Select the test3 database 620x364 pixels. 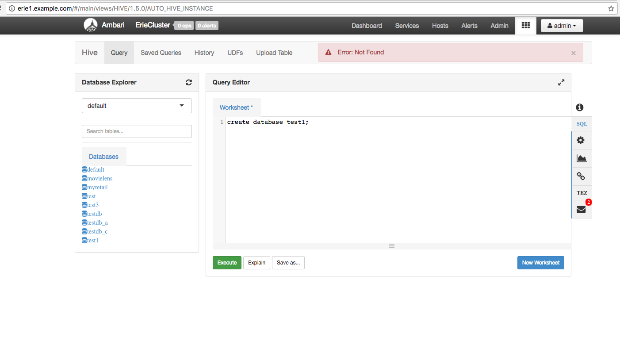tap(93, 205)
